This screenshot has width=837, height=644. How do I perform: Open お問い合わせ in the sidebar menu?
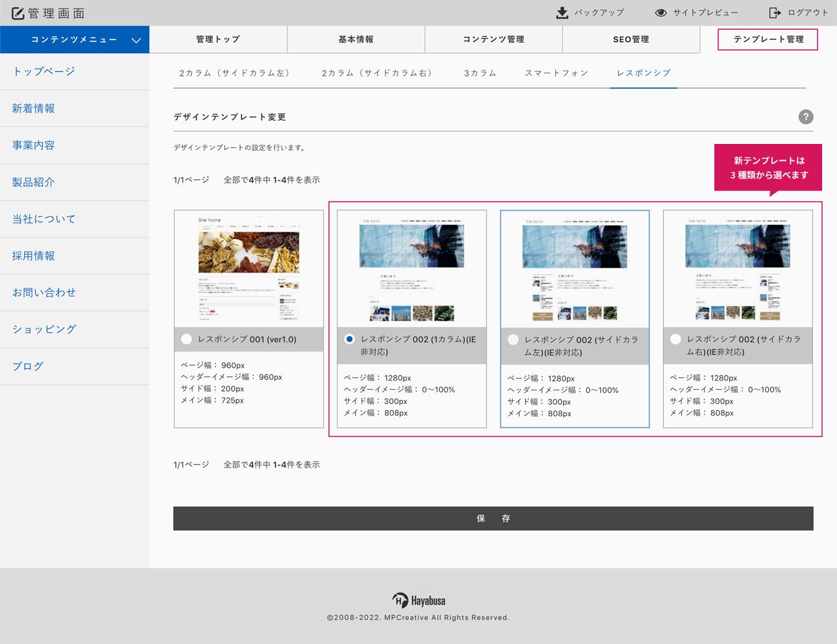coord(44,292)
